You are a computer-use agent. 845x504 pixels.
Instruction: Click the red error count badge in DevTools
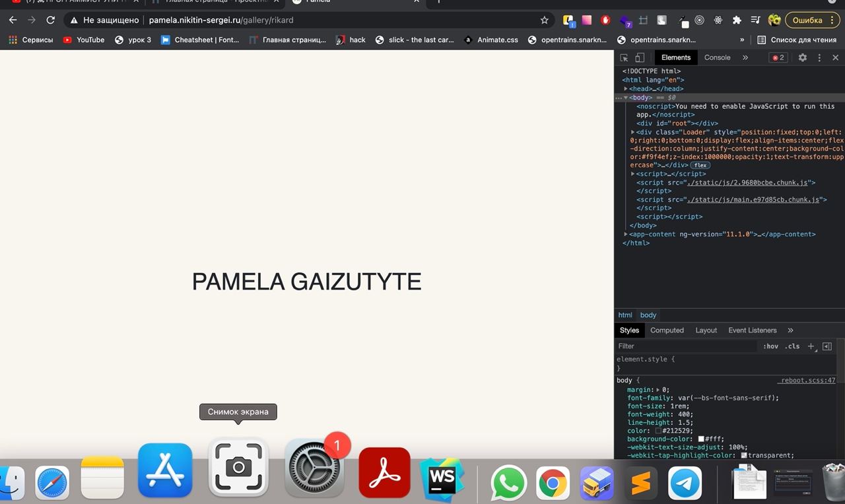click(778, 58)
